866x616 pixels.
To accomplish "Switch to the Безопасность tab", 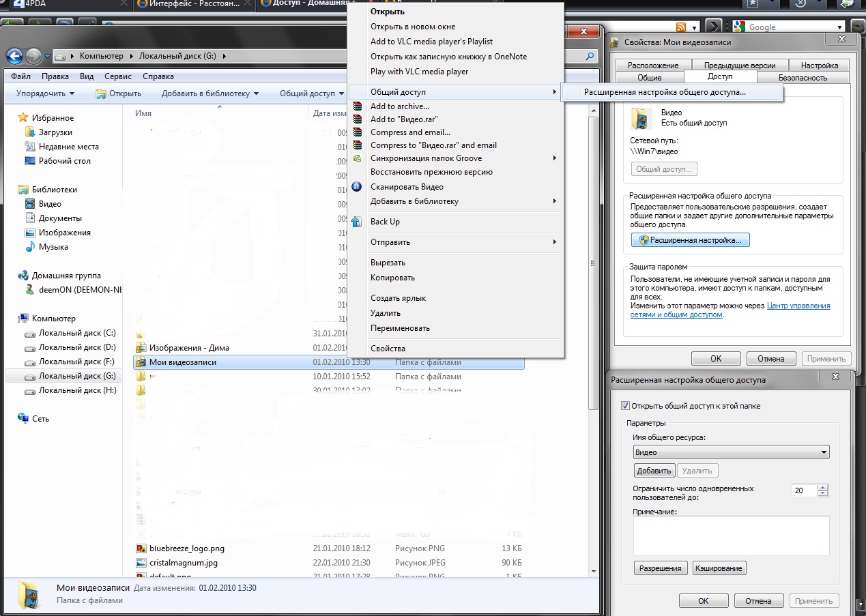I will pos(803,78).
